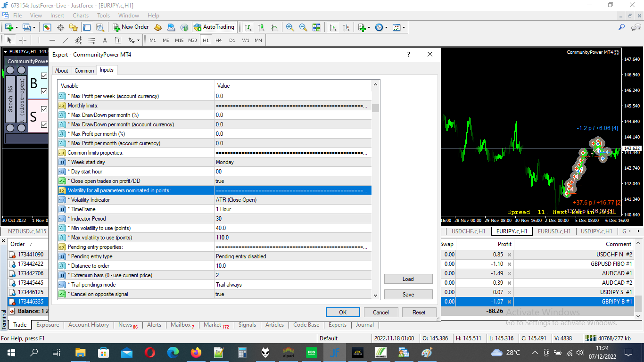
Task: Switch the chart to Candlesticks
Action: [261, 27]
